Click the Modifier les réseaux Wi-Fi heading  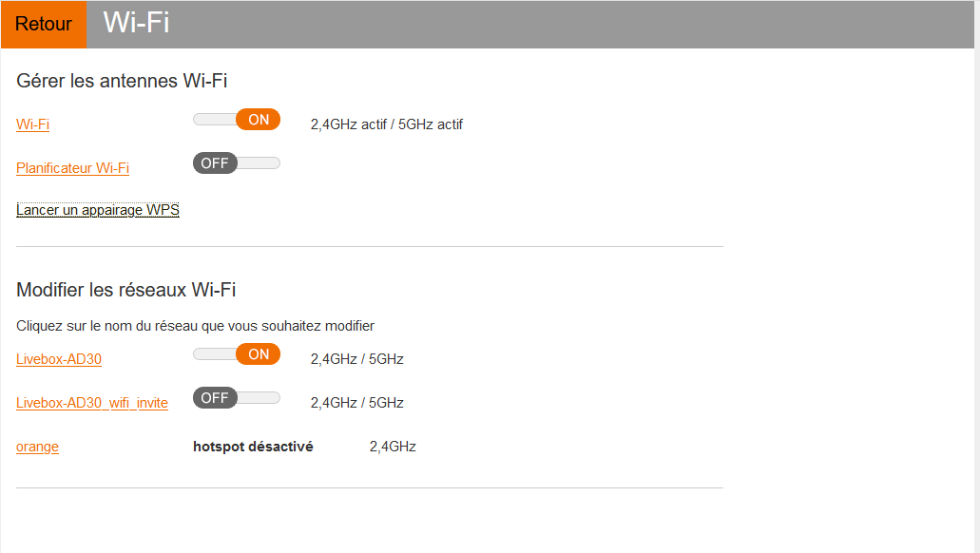[x=126, y=290]
